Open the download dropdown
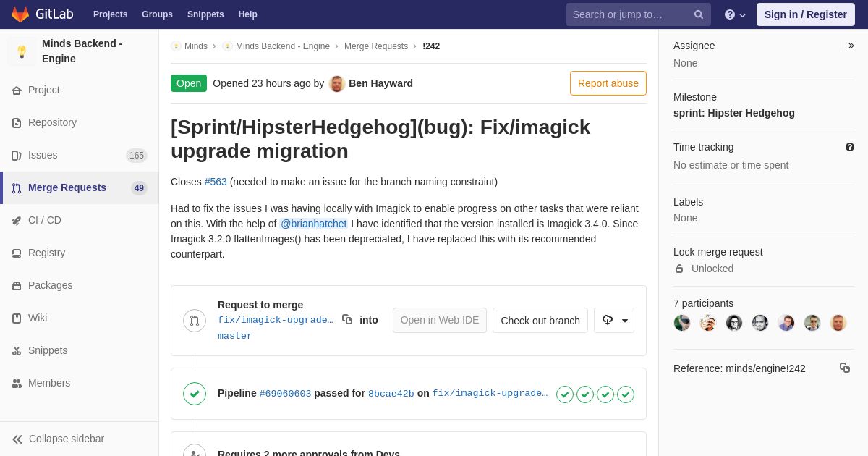The height and width of the screenshot is (456, 868). pyautogui.click(x=614, y=320)
